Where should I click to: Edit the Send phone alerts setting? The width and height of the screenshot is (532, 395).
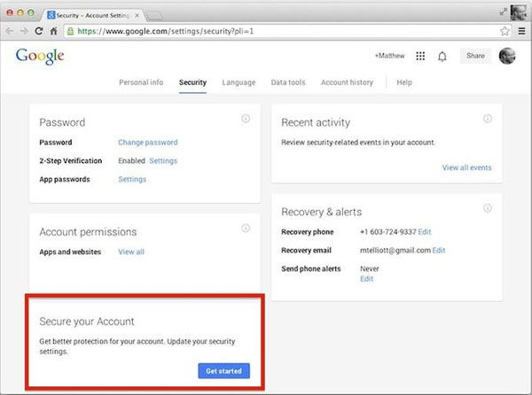click(x=366, y=279)
